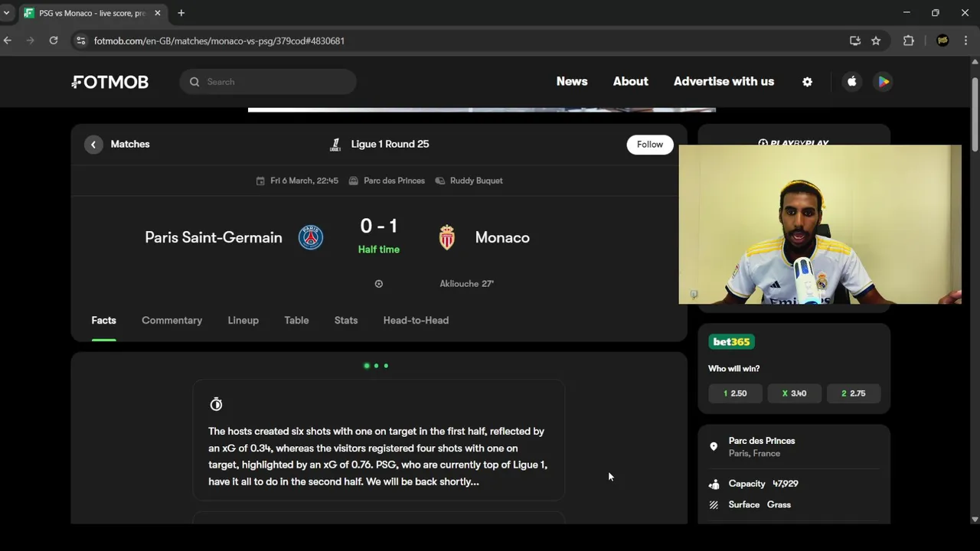Click the Parc des Princes venue text
This screenshot has width=980, height=551.
pyautogui.click(x=394, y=181)
